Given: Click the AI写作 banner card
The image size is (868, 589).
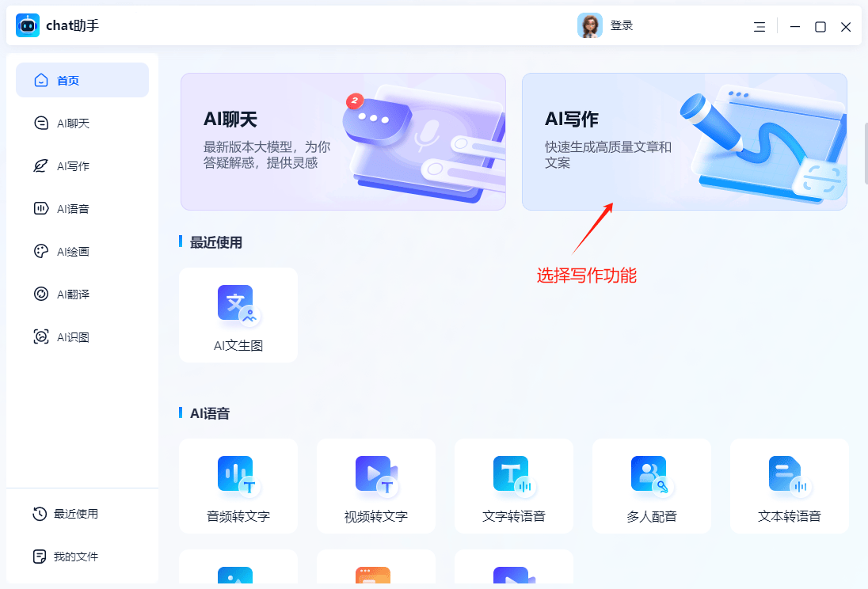Looking at the screenshot, I should (x=684, y=142).
